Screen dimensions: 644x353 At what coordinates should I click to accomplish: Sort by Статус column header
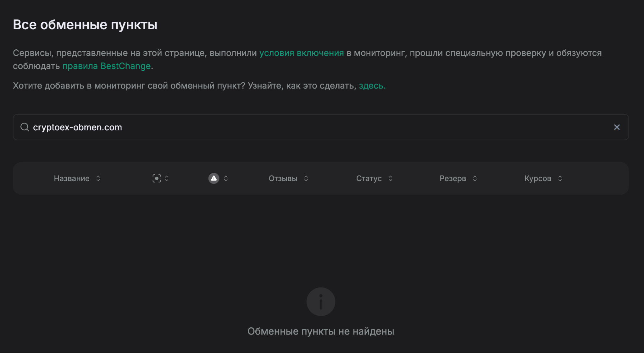369,178
